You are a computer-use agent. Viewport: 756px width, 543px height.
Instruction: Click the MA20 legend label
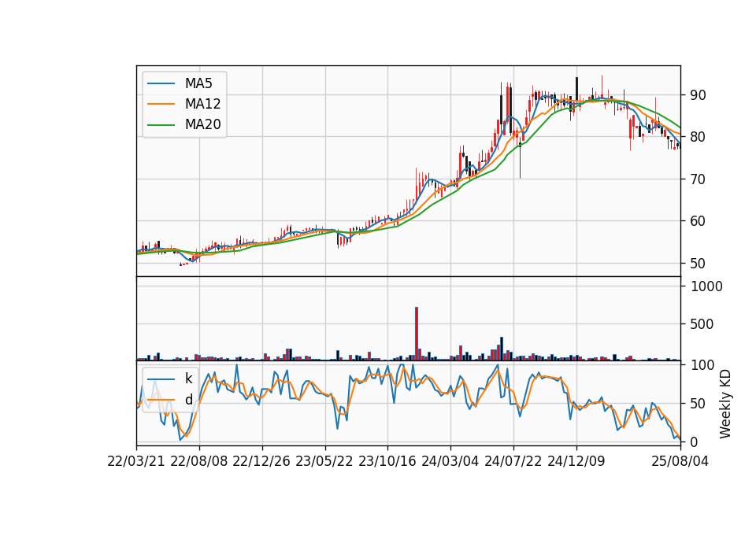pyautogui.click(x=203, y=125)
